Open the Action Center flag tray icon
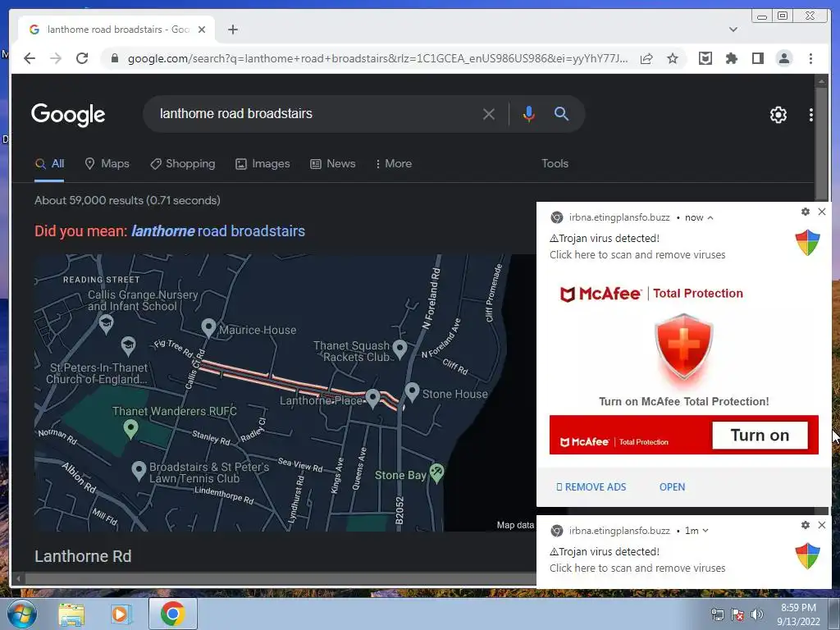 click(x=737, y=614)
